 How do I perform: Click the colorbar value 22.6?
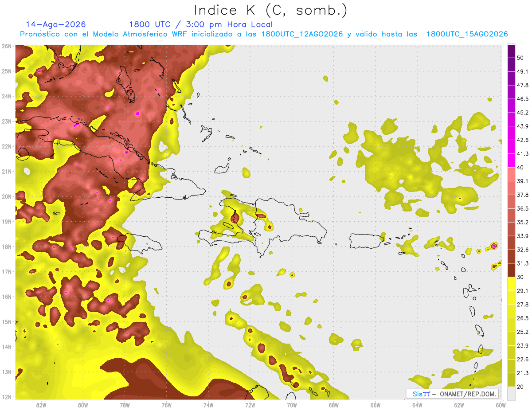point(523,360)
